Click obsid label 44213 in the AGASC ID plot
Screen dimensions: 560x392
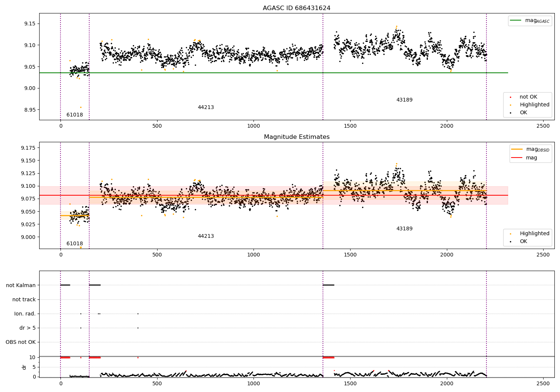click(x=206, y=108)
